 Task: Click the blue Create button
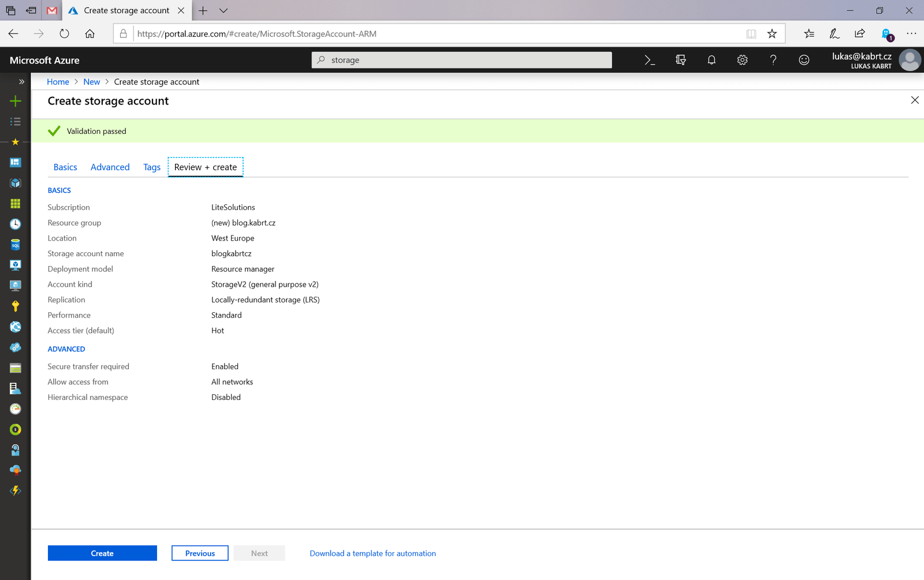[x=102, y=553]
